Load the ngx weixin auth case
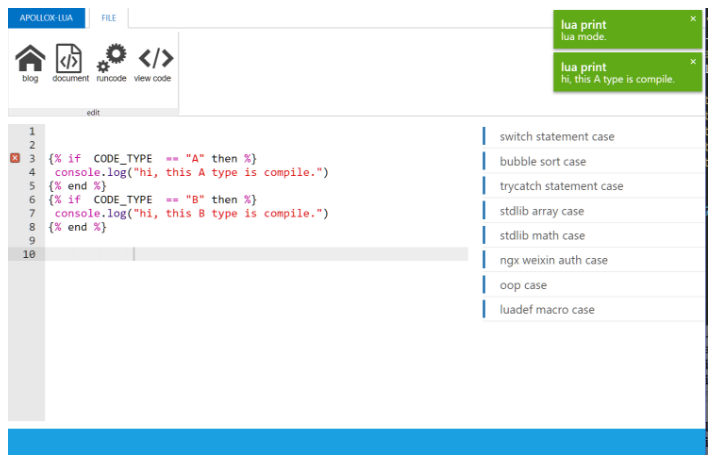The image size is (710, 455). click(553, 260)
